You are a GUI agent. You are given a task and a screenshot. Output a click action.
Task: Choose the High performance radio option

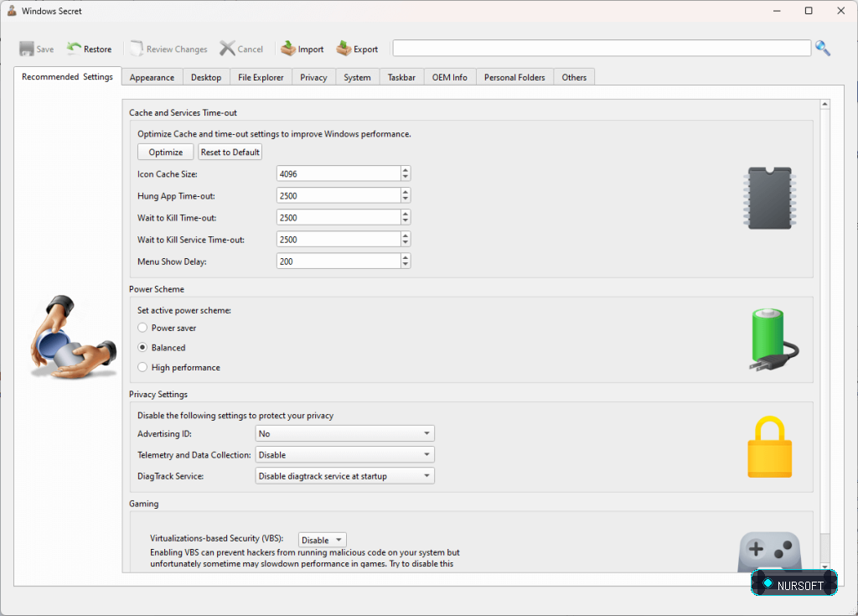pos(142,367)
